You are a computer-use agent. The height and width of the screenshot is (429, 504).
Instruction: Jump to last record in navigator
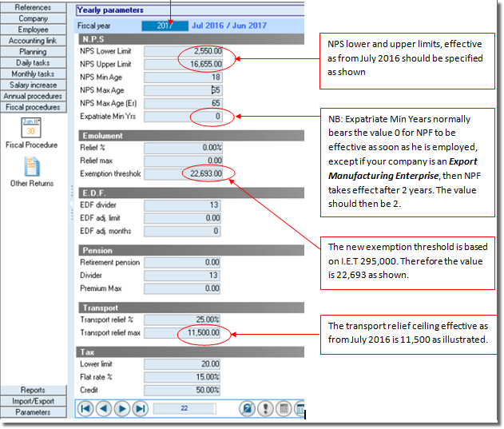click(x=140, y=409)
